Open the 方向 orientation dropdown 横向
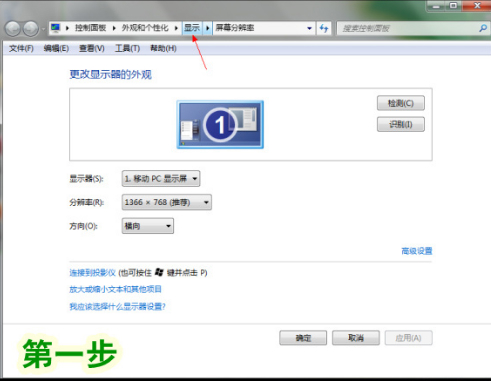 148,226
